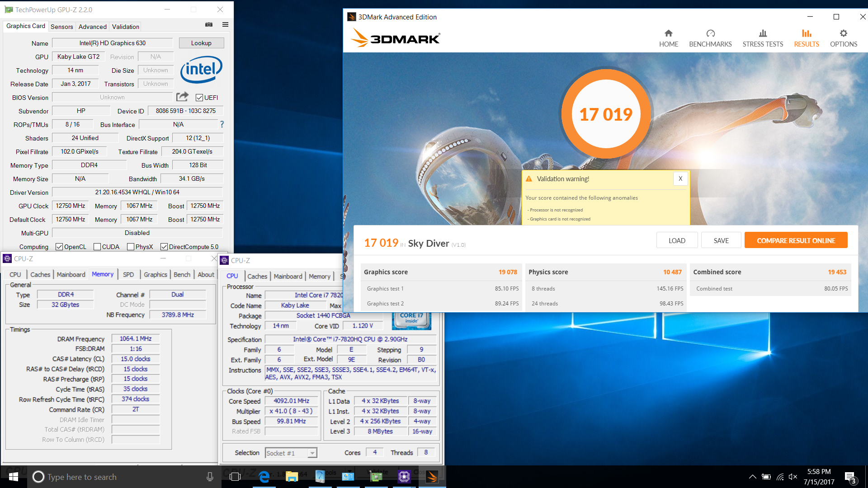
Task: Click Cortana microphone icon in search box
Action: tap(210, 477)
